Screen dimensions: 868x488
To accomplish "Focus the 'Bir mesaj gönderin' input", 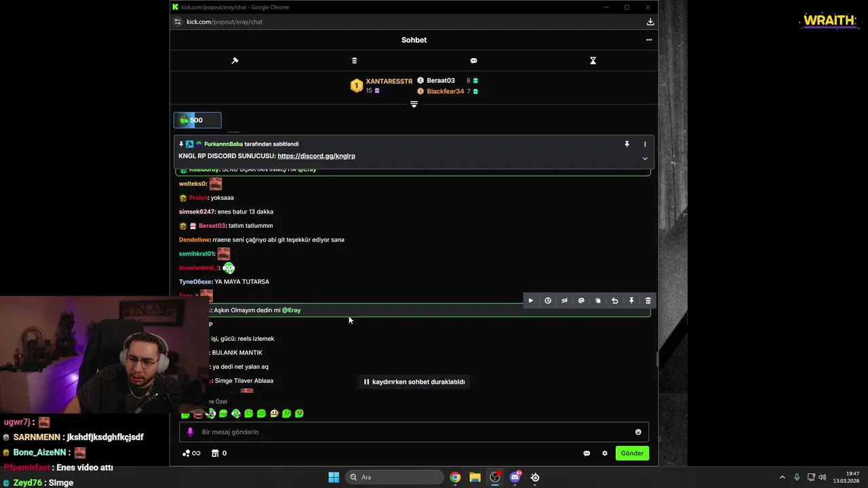I will [414, 432].
